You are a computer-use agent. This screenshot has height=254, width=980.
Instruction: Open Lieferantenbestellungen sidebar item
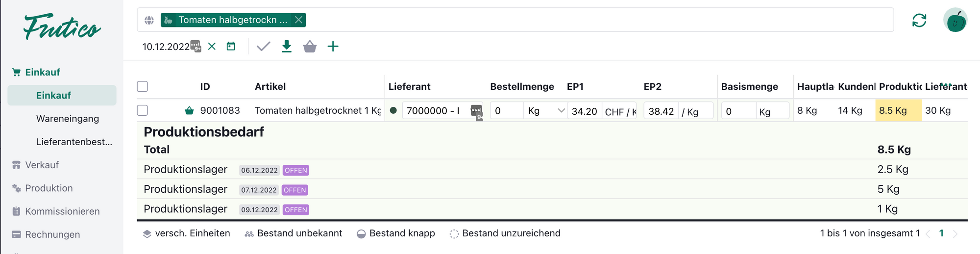pos(74,142)
